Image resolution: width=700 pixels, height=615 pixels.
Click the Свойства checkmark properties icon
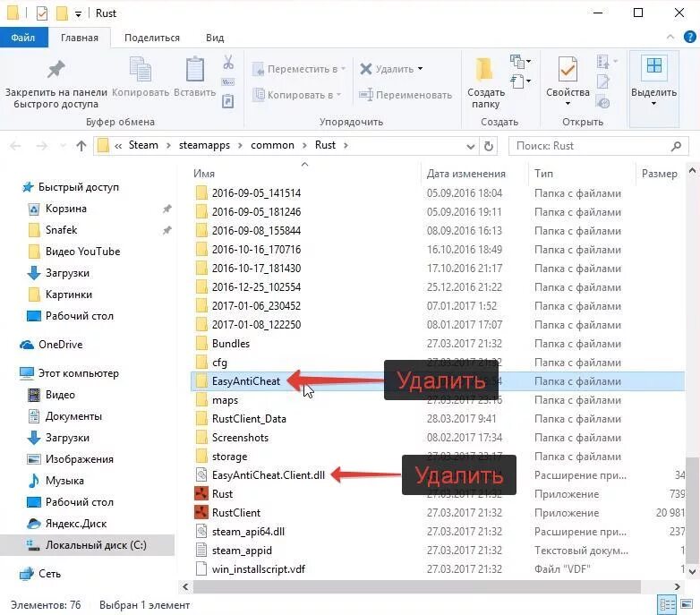click(568, 69)
